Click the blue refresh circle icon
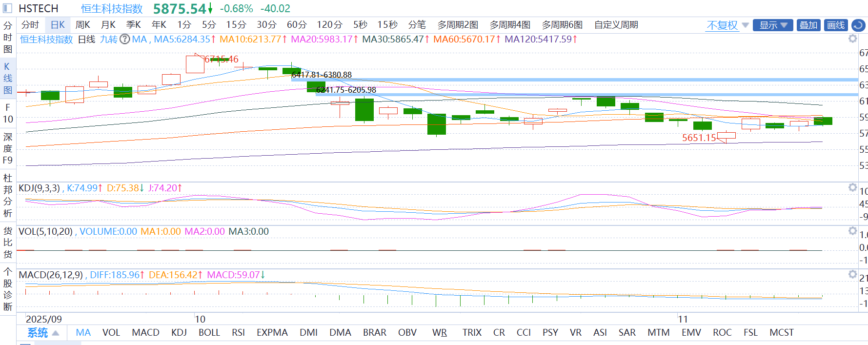The height and width of the screenshot is (345, 868). 858,25
